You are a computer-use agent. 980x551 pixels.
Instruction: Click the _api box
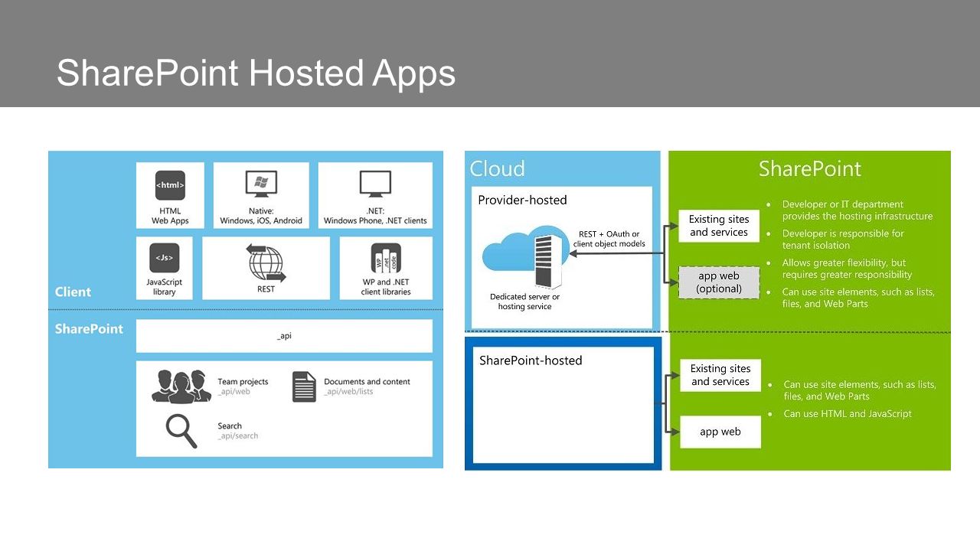pyautogui.click(x=284, y=336)
